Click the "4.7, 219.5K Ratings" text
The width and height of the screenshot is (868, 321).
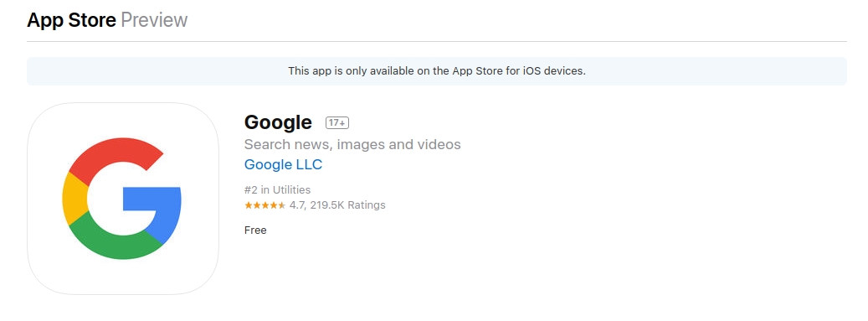337,205
